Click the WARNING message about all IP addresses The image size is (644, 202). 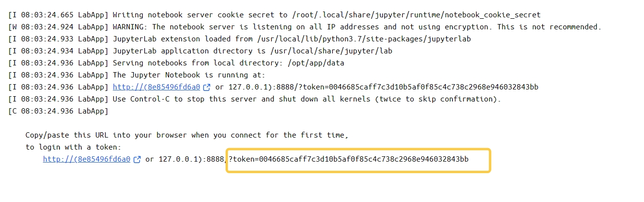coord(357,27)
